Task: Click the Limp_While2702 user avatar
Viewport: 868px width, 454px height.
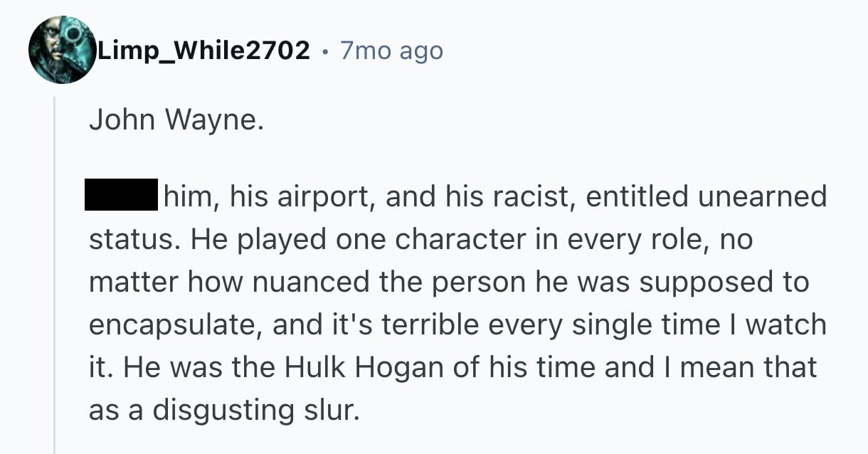Action: 62,50
